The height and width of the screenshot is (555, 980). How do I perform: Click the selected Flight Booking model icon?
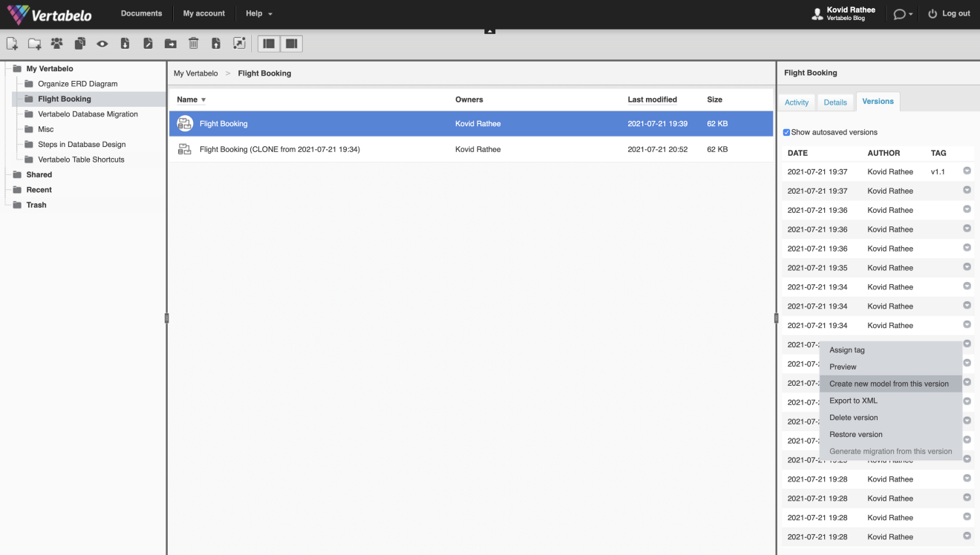(x=185, y=124)
